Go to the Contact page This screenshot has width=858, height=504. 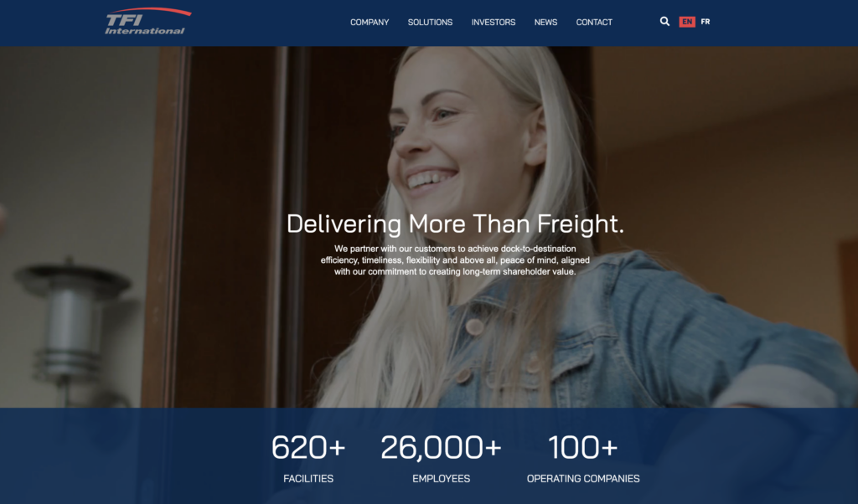(x=594, y=23)
